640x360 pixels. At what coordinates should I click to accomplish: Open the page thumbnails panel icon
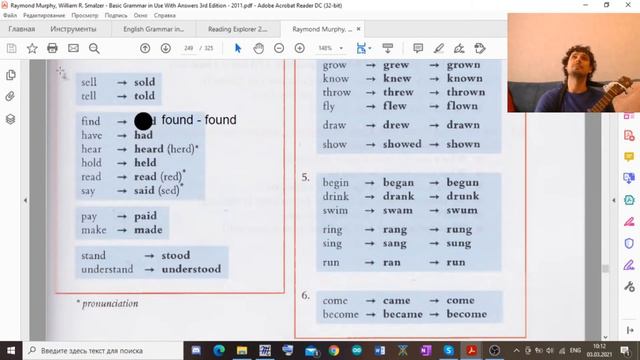[x=11, y=75]
